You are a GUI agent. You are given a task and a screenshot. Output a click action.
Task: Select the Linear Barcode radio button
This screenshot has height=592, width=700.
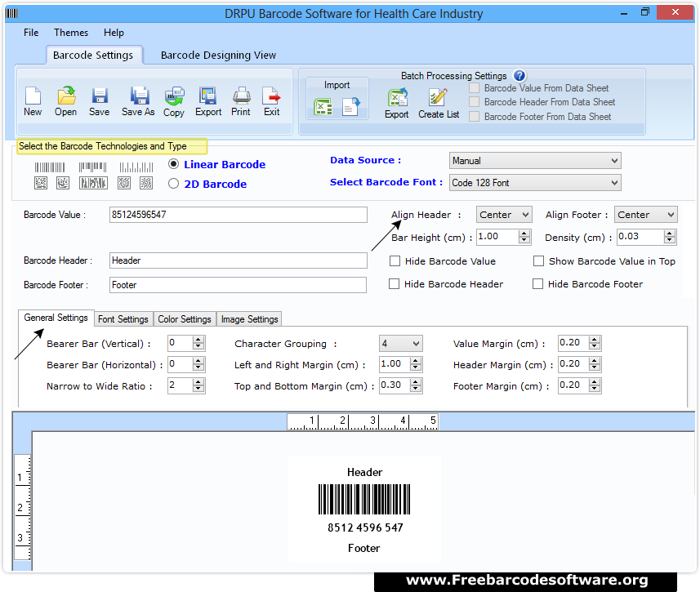[174, 164]
